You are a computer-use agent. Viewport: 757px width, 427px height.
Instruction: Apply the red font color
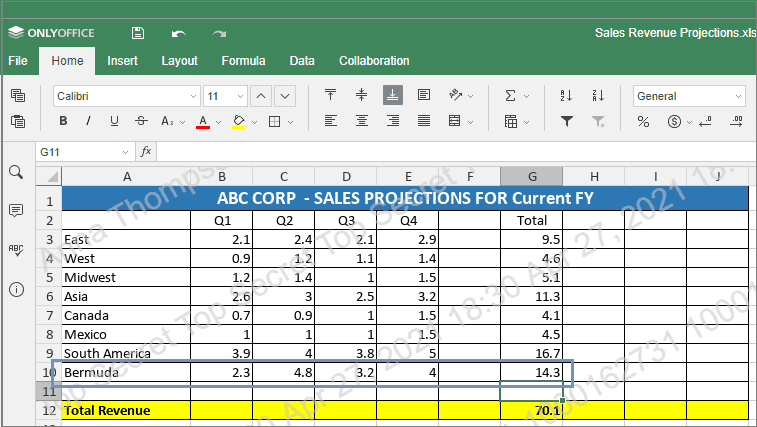click(203, 121)
